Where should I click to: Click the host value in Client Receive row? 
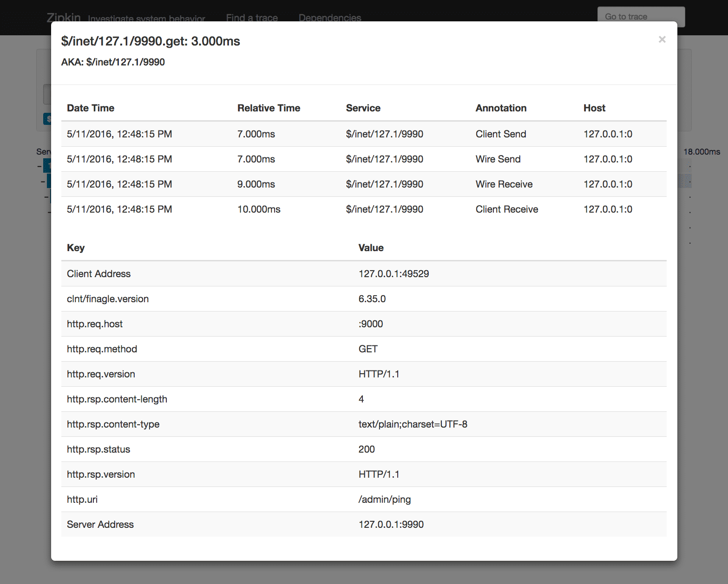click(608, 209)
